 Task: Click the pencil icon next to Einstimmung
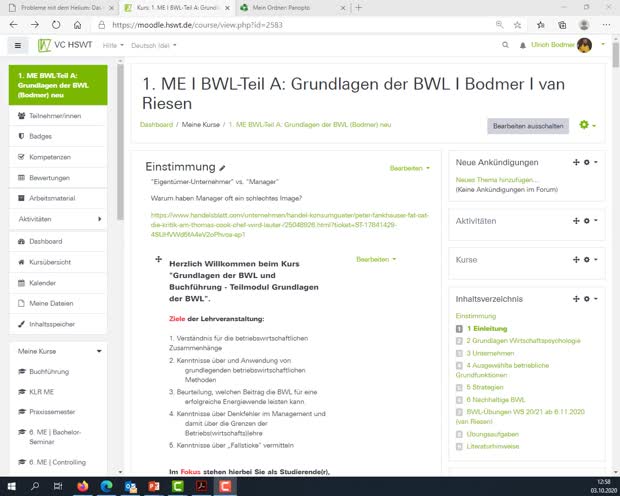pos(223,168)
